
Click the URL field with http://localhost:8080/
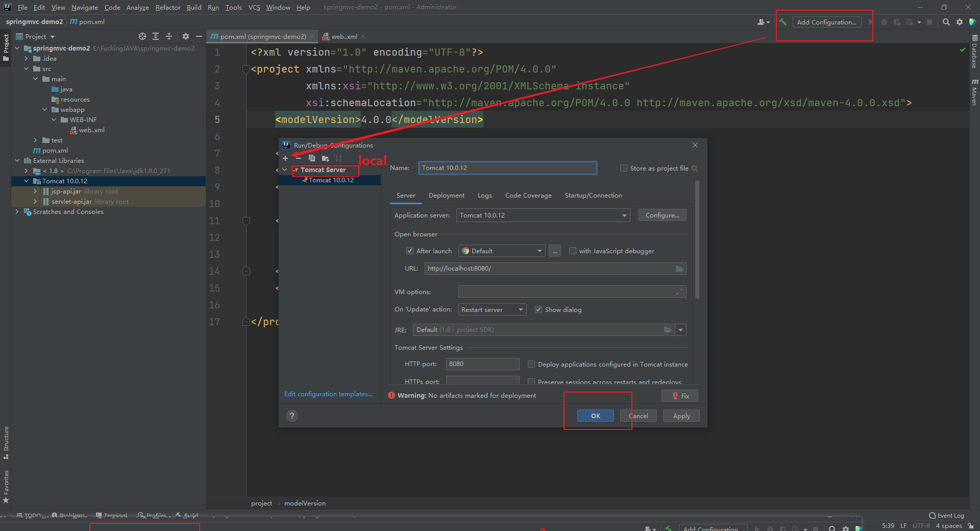tap(555, 269)
